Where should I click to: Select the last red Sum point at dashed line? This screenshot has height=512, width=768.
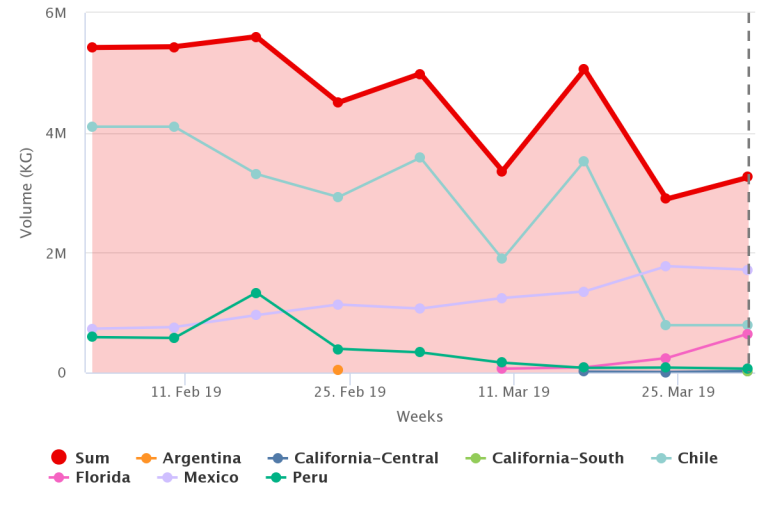point(747,177)
